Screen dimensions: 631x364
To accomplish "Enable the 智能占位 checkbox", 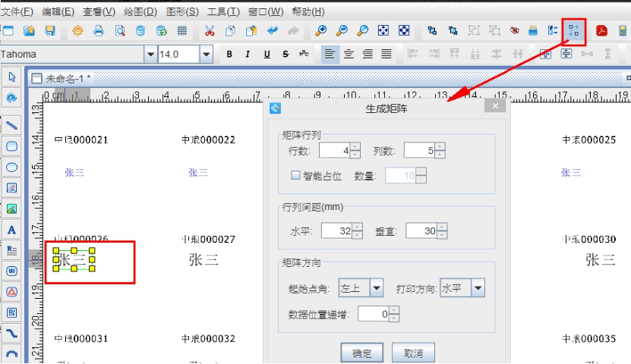I will (296, 175).
